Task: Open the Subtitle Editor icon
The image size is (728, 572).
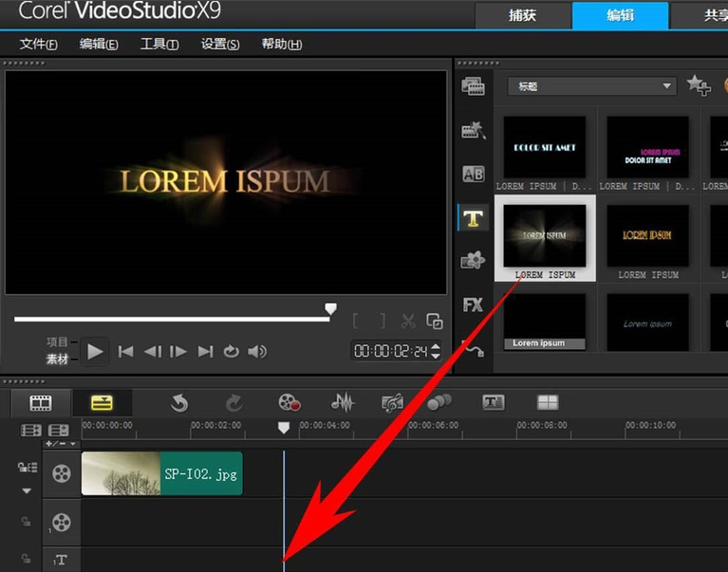Action: pos(493,402)
